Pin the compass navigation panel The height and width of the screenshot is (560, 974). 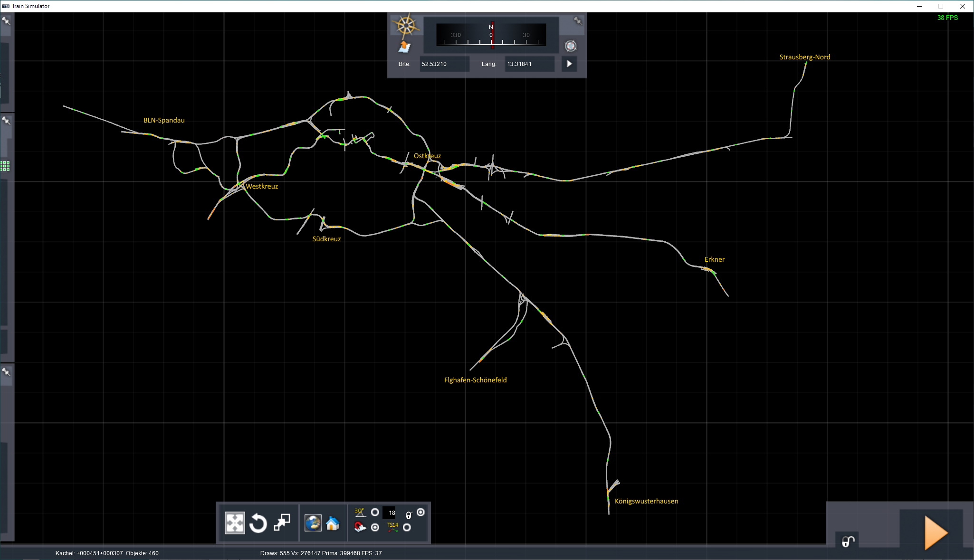click(x=578, y=21)
